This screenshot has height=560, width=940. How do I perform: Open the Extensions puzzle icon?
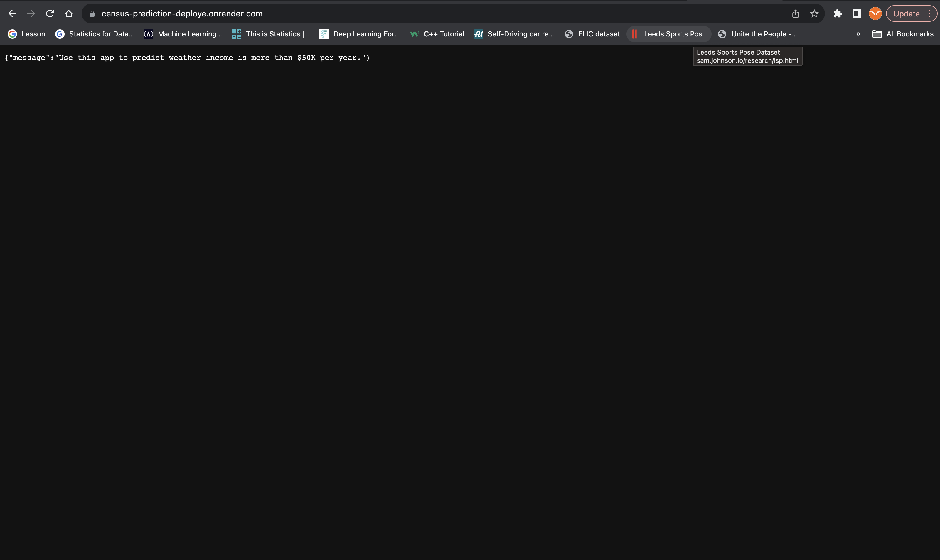pyautogui.click(x=838, y=14)
